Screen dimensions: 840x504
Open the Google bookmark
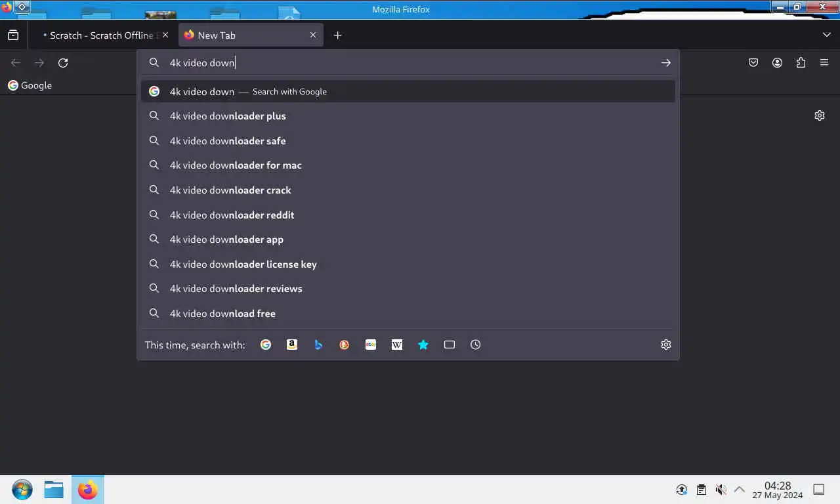[30, 85]
